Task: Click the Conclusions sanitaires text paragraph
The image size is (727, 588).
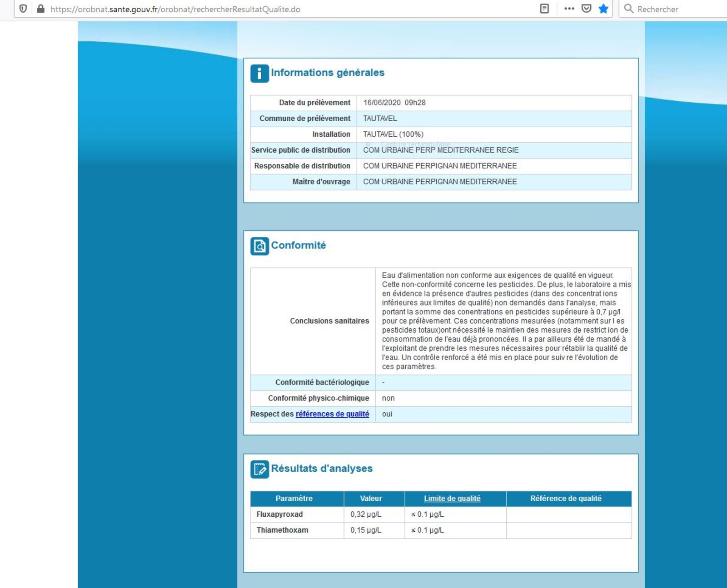Action: click(x=503, y=321)
